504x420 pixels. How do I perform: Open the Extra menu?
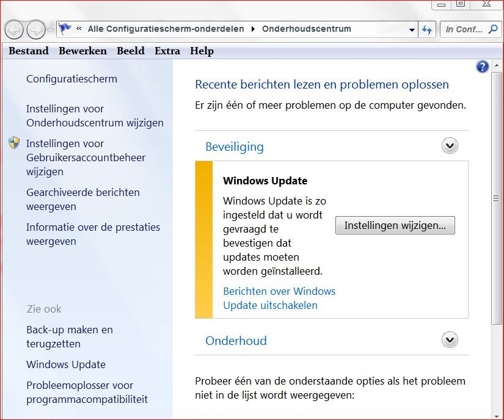click(x=167, y=51)
